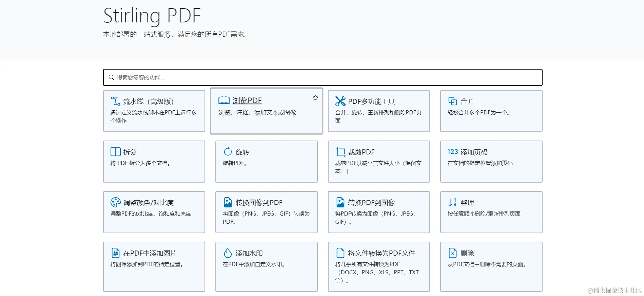This screenshot has height=296, width=644.
Task: Focus the 搜索您需要的功能 search field
Action: [x=323, y=77]
